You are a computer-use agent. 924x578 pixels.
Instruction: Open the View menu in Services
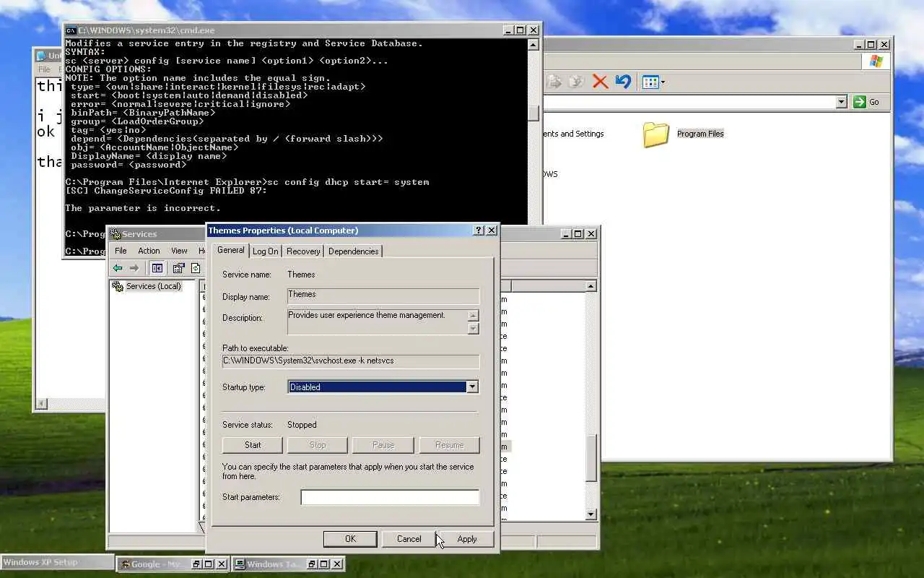point(179,251)
